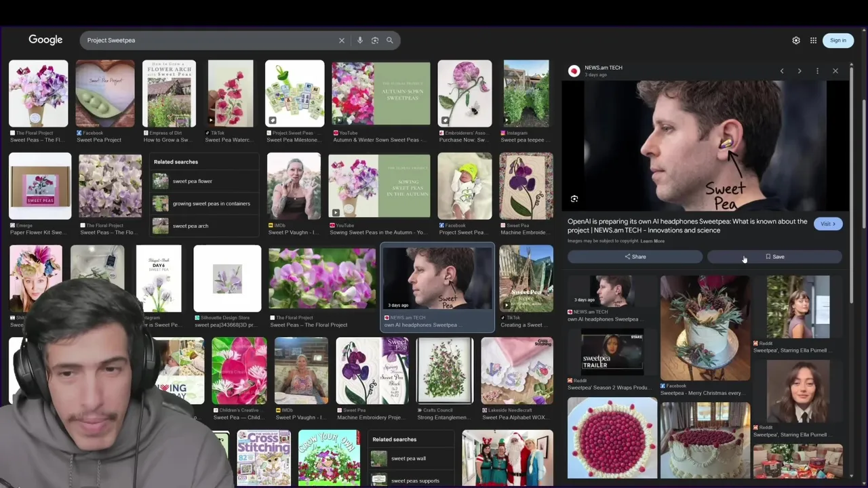Open Google quick settings gear

796,41
